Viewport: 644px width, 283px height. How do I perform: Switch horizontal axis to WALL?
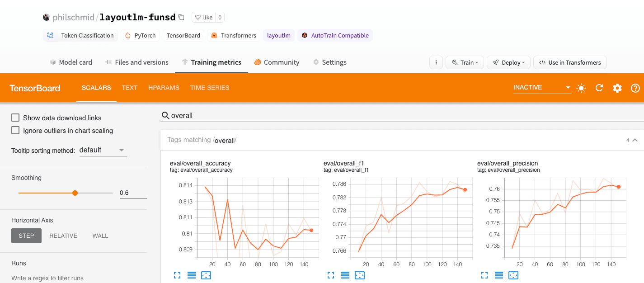tap(100, 236)
